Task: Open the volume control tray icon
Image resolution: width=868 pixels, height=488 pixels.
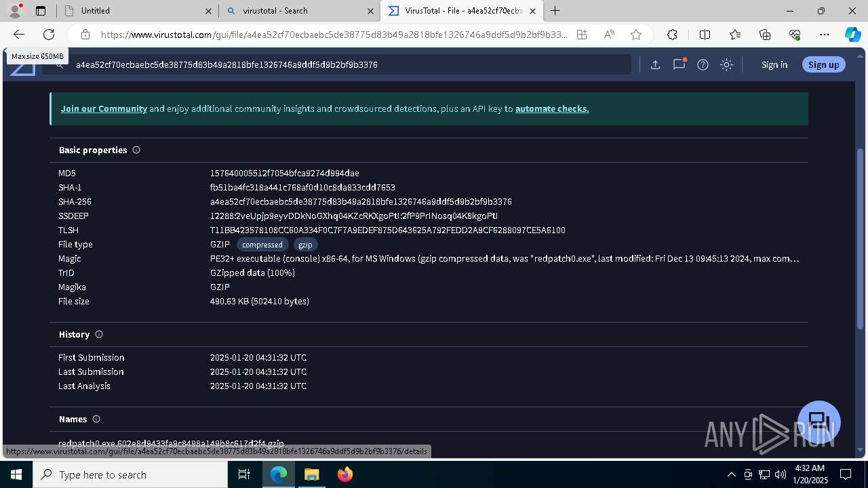Action: [x=781, y=474]
